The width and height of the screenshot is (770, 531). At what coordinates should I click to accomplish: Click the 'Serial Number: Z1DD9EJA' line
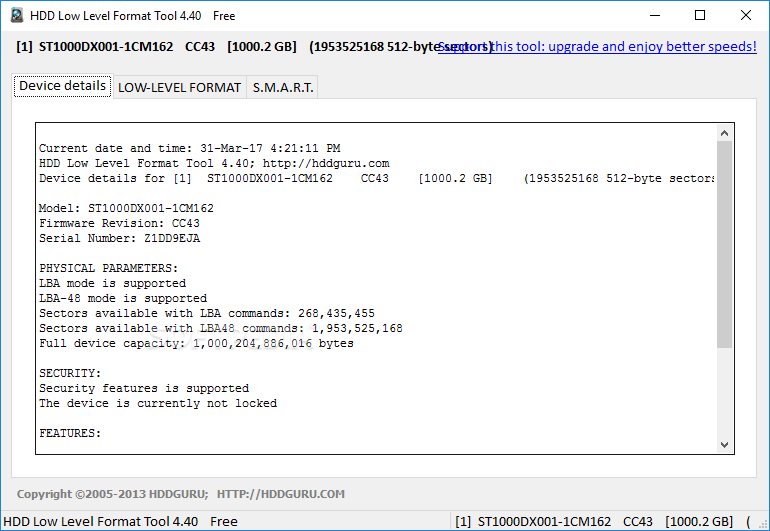119,238
